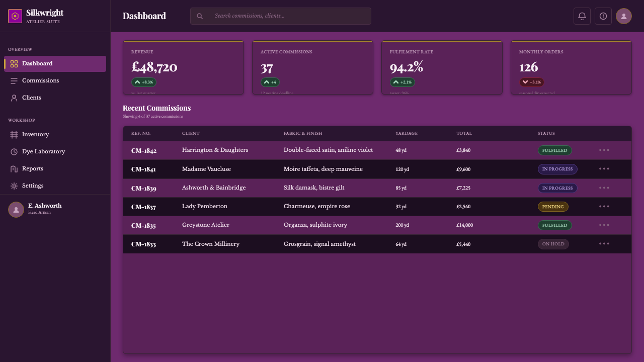This screenshot has height=362, width=644.
Task: Select Dashboard in the sidebar
Action: 55,64
